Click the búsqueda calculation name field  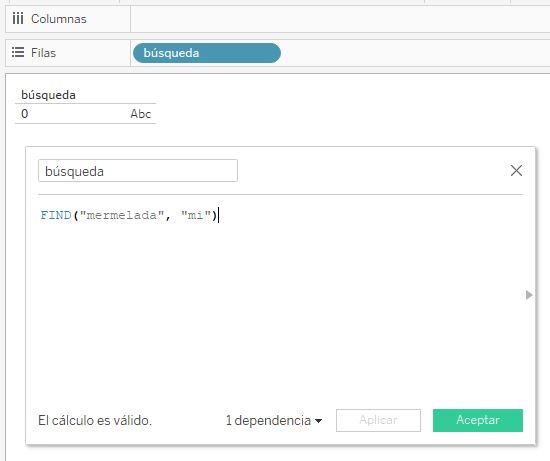click(x=138, y=171)
